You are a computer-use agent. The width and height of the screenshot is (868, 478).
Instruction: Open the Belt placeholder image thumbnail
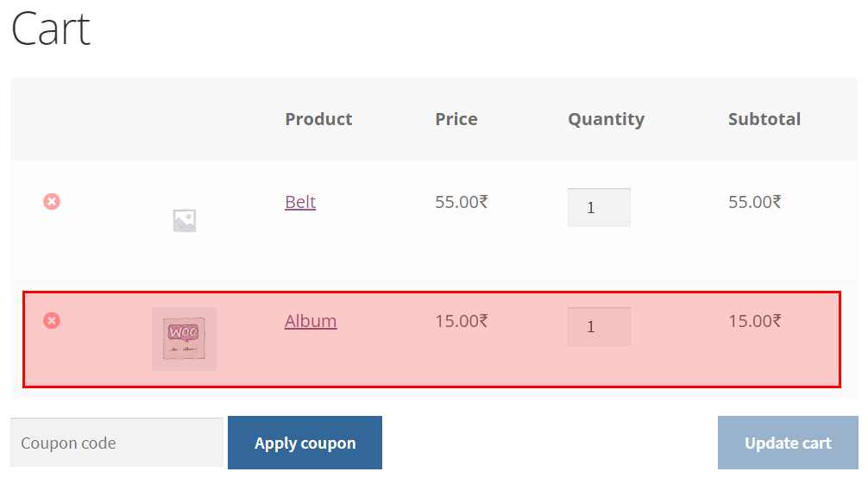point(184,220)
